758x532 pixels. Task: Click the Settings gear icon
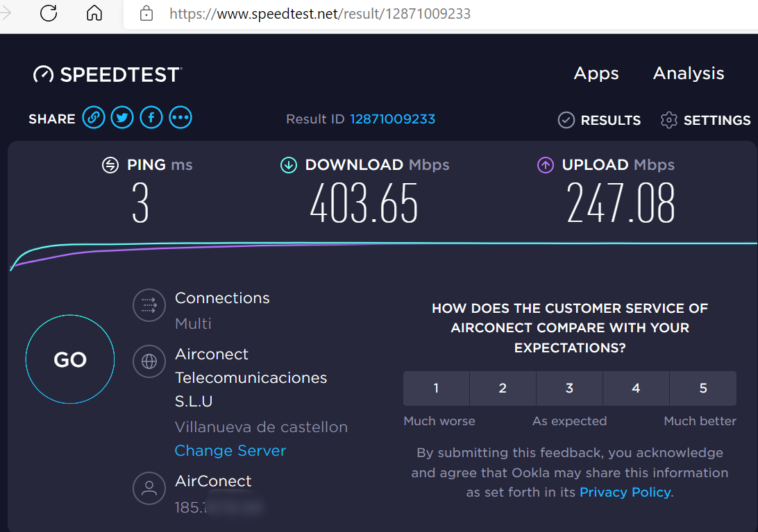click(669, 120)
